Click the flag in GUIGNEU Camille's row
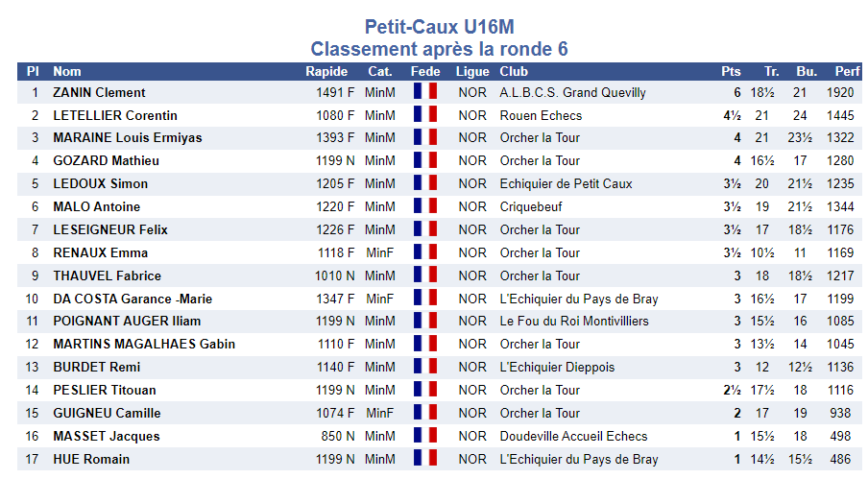The image size is (868, 479). tap(424, 413)
